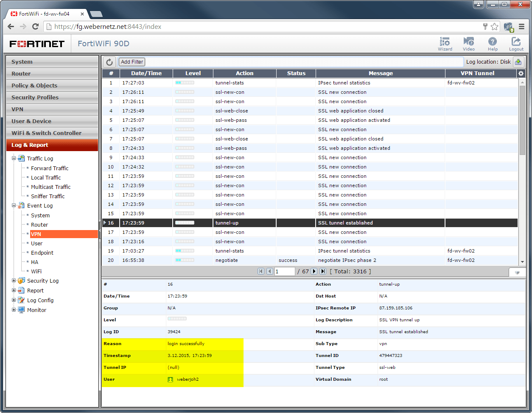Collapse the Event Log tree
The width and height of the screenshot is (532, 413).
pyautogui.click(x=14, y=205)
